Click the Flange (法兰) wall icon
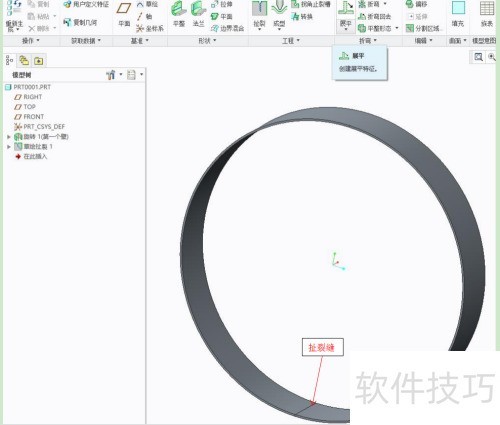The image size is (500, 425). click(x=198, y=9)
